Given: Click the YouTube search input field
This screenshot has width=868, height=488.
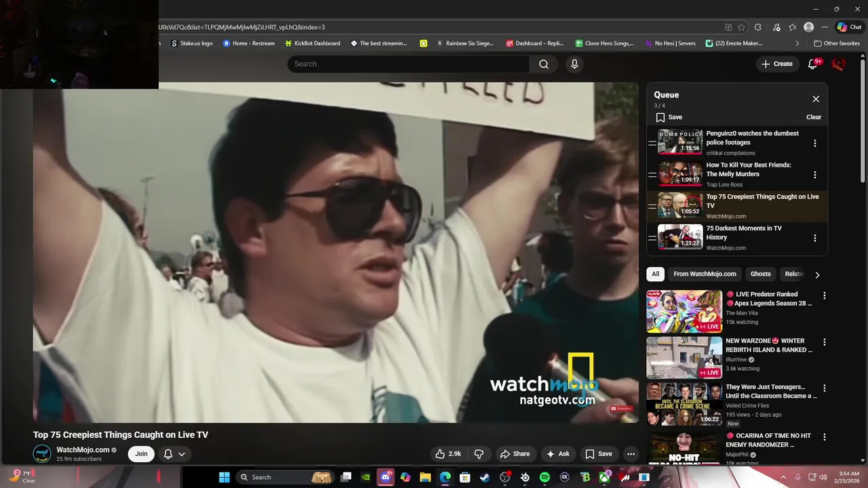Looking at the screenshot, I should coord(408,64).
